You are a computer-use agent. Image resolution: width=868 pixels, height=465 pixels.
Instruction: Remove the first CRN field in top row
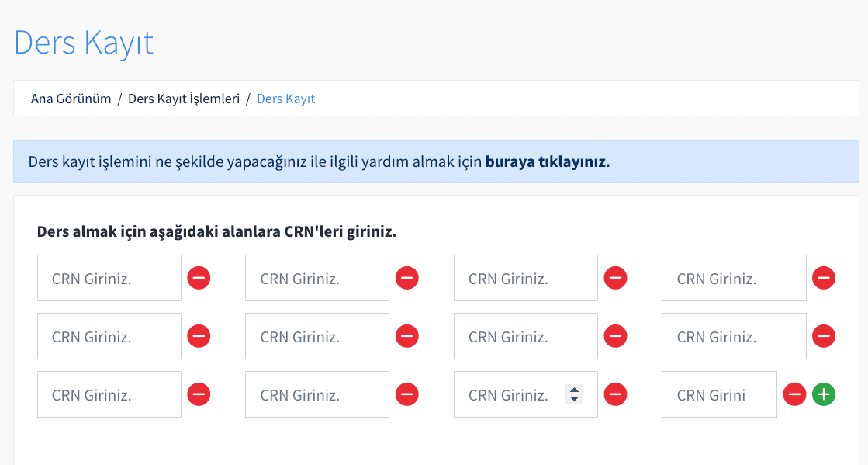pyautogui.click(x=199, y=277)
